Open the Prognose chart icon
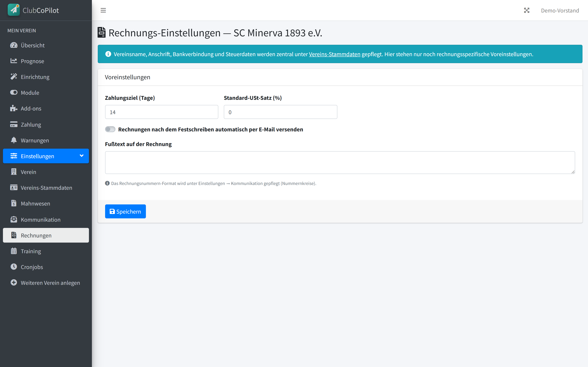This screenshot has height=367, width=588. coord(14,61)
